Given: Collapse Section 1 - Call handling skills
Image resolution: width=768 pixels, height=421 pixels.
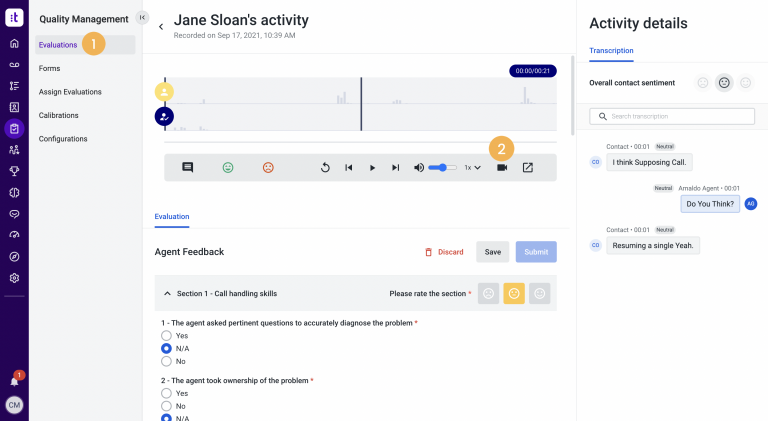Looking at the screenshot, I should click(x=167, y=294).
